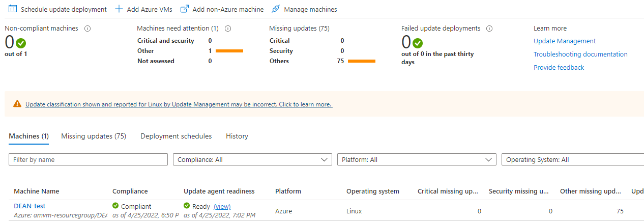Expand the Compliance filter dropdown

pyautogui.click(x=252, y=159)
